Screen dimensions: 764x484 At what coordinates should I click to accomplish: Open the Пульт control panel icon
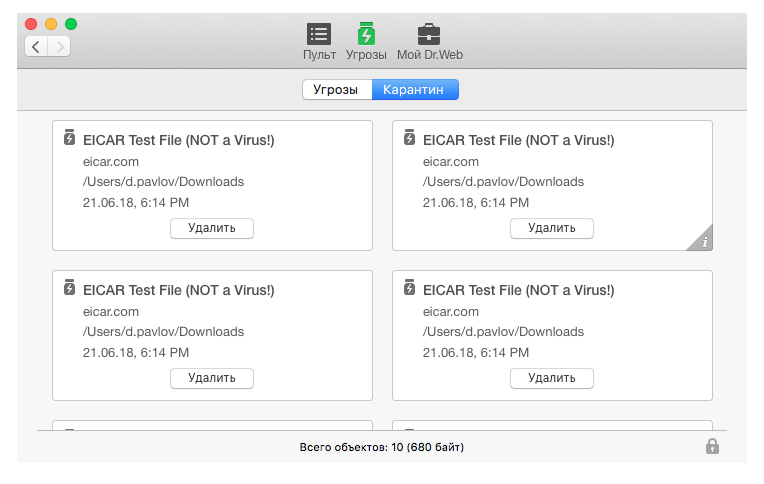319,34
